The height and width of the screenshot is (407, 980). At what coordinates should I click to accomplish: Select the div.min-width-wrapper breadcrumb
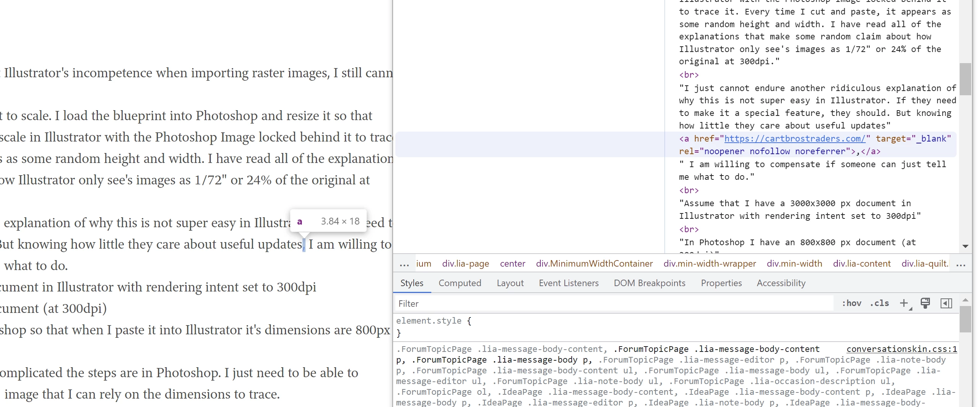pos(710,264)
